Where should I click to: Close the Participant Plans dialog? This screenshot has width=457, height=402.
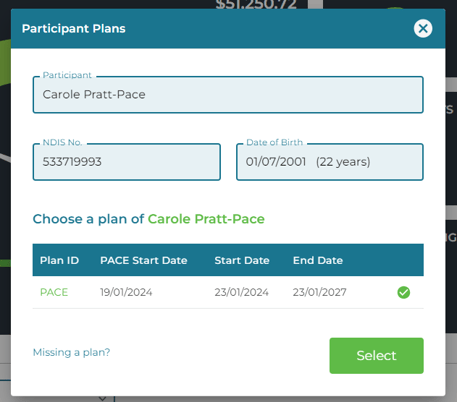423,28
